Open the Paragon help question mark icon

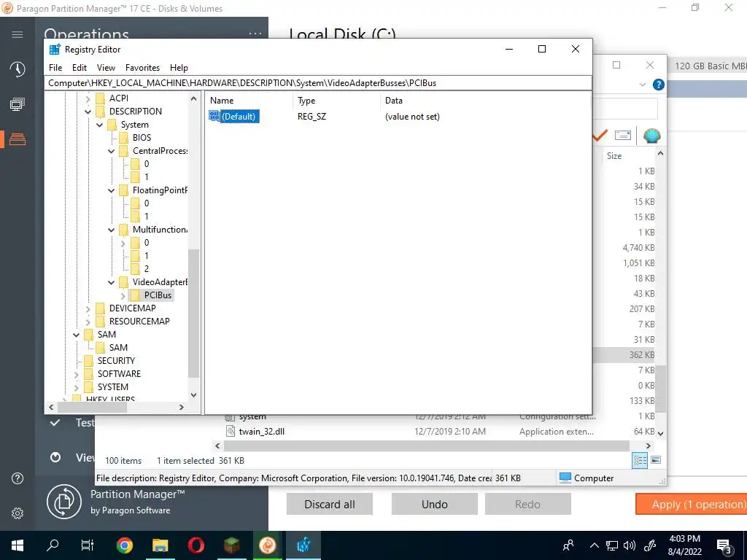coord(18,478)
